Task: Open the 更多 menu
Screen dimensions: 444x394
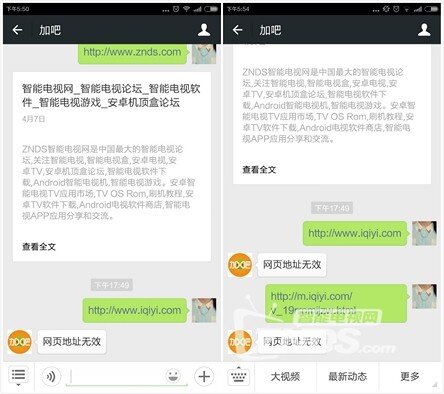Action: click(x=410, y=377)
